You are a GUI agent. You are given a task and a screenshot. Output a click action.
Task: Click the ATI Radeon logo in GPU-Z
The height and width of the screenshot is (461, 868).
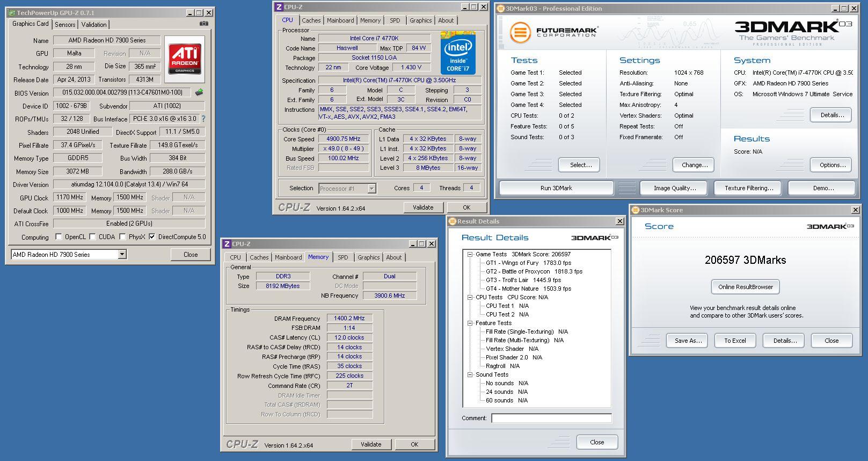pyautogui.click(x=185, y=59)
